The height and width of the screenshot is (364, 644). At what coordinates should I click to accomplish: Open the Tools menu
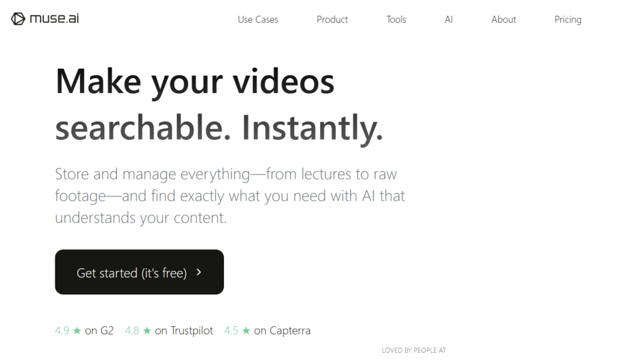point(396,20)
